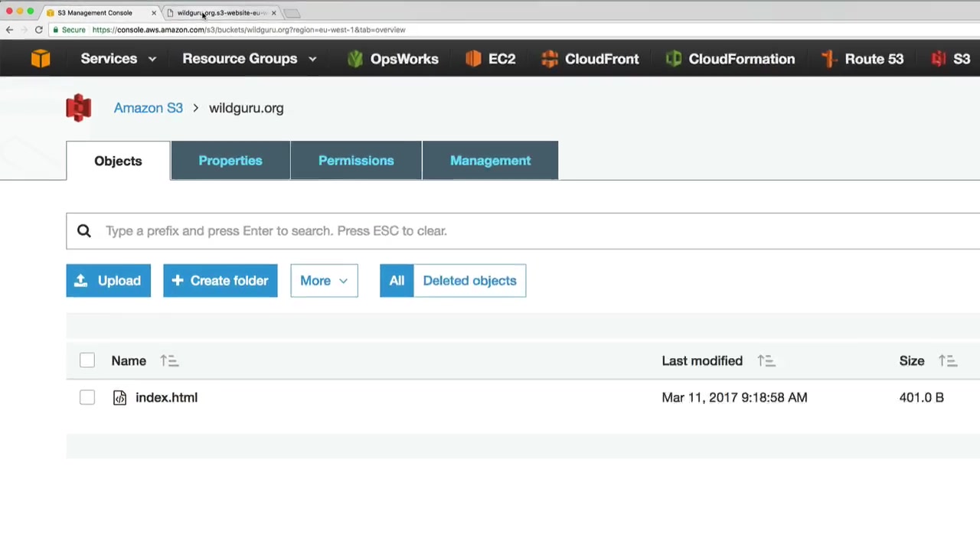The height and width of the screenshot is (551, 980).
Task: Open the index.html object
Action: click(166, 397)
